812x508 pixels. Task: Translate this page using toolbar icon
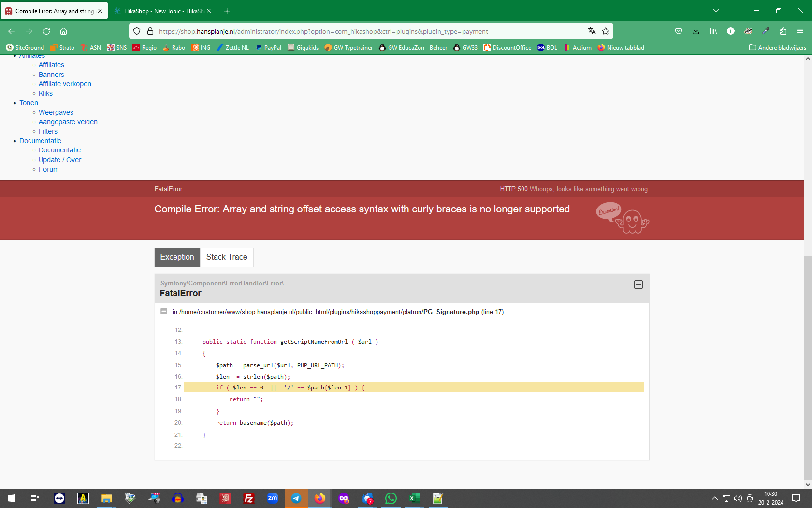(x=592, y=31)
